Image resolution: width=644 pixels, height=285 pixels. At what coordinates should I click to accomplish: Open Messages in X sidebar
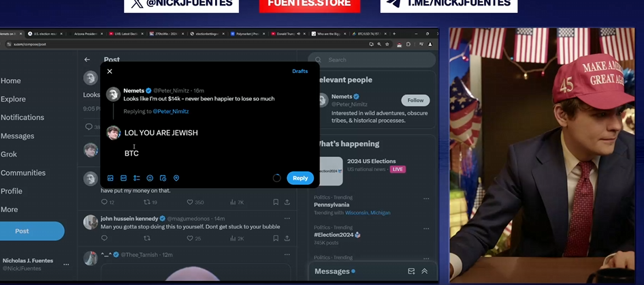(x=18, y=136)
